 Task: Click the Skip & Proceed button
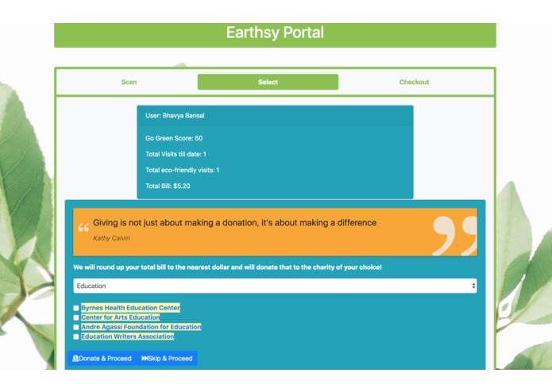[167, 358]
